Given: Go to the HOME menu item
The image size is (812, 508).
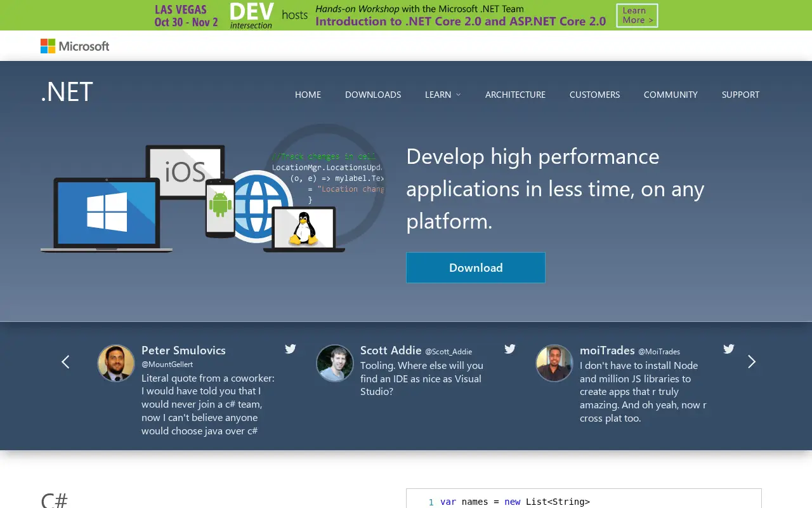Looking at the screenshot, I should click(x=308, y=95).
